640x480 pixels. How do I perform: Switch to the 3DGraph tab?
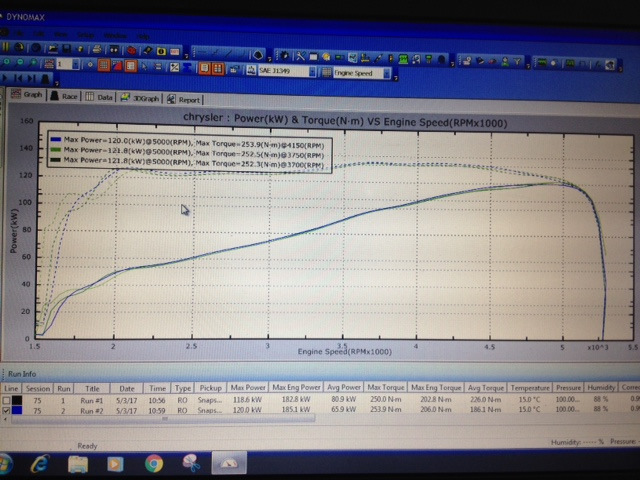point(140,98)
